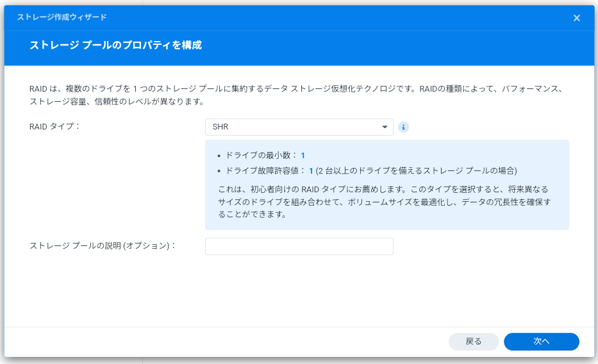Click the blue minimum drive count value
The width and height of the screenshot is (598, 364).
tap(303, 155)
